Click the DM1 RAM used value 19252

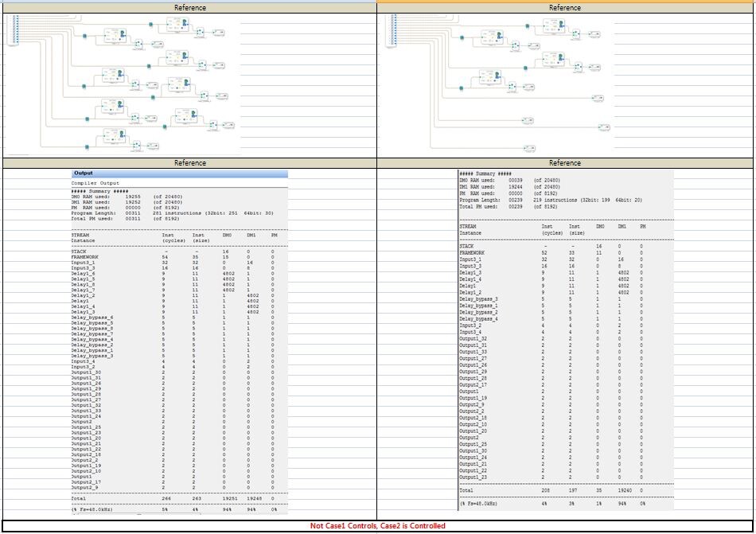(x=133, y=202)
